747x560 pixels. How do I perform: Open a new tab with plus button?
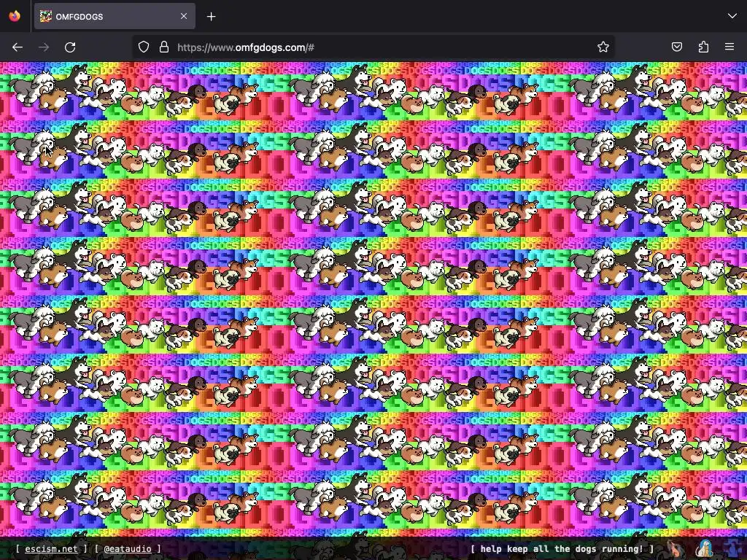pos(211,17)
